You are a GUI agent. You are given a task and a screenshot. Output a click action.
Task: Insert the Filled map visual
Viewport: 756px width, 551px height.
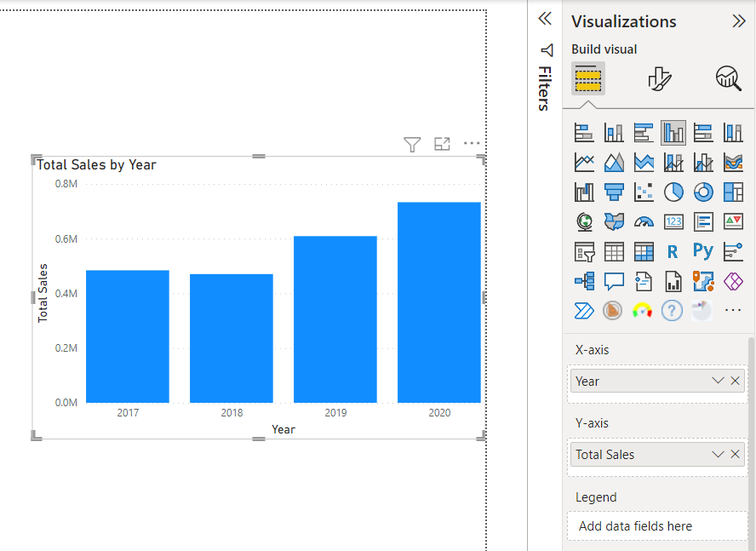(x=614, y=222)
